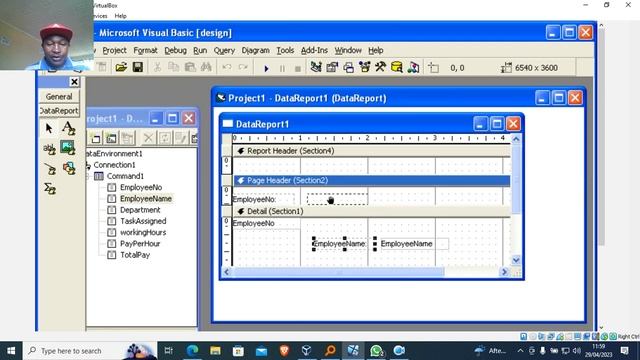640x360 pixels.
Task: Close the toolbox with its X button
Action: (74, 82)
